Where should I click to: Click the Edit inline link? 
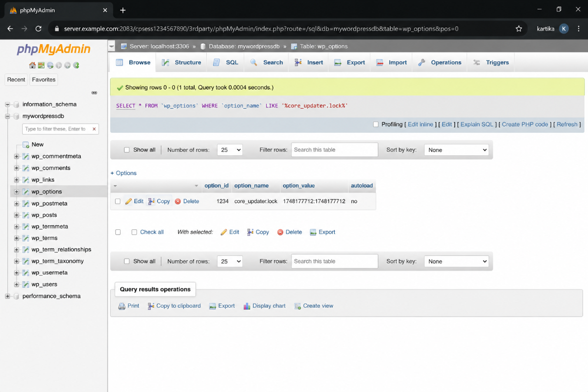[x=420, y=124]
